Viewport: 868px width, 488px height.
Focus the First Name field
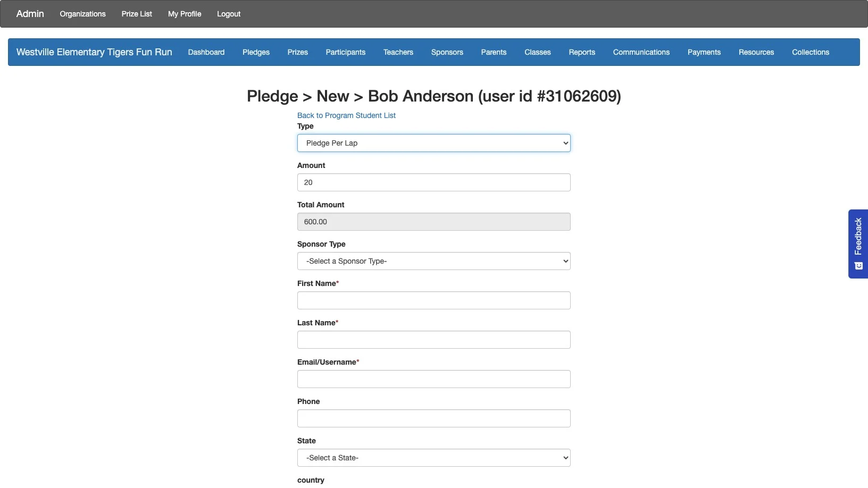pyautogui.click(x=434, y=300)
